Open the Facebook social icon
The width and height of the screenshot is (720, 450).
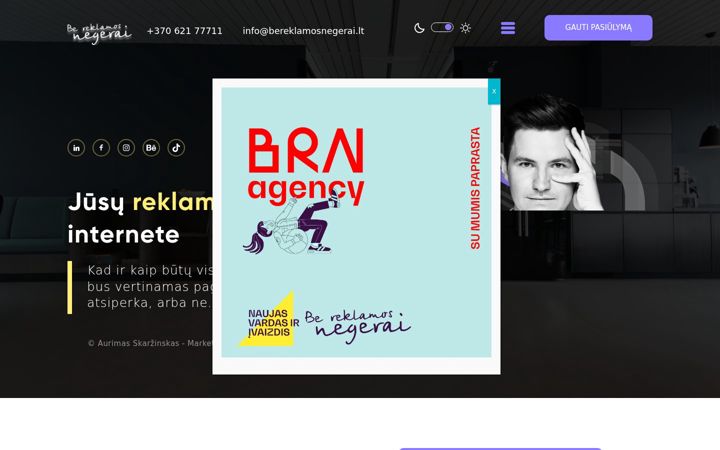point(101,148)
